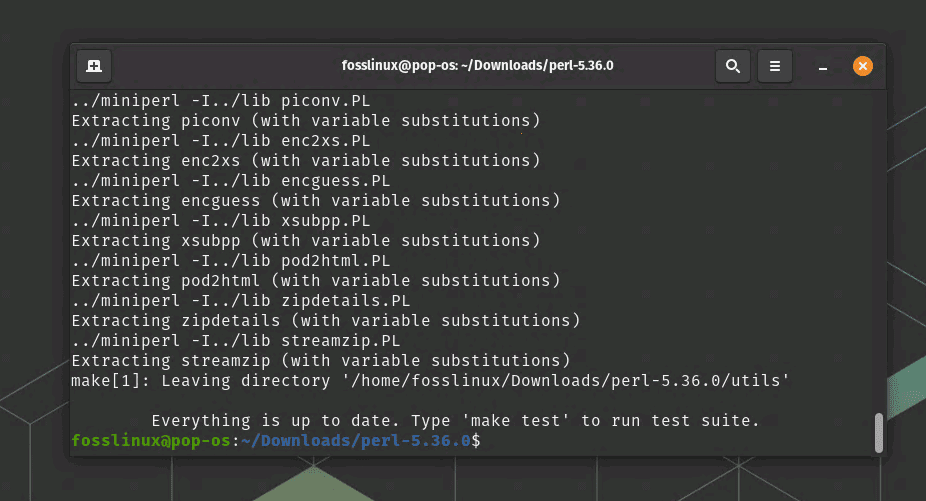Viewport: 926px width, 501px height.
Task: Click the terminal scrollbar thumb
Action: click(x=879, y=433)
